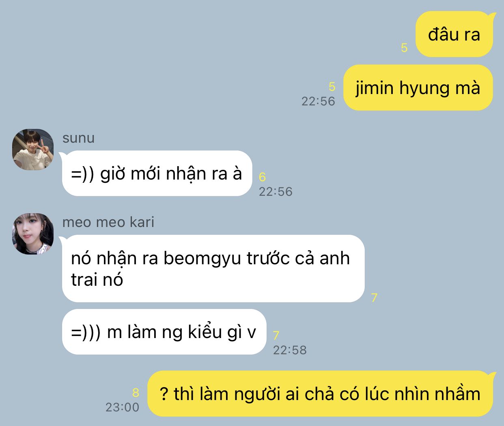Select the message 'jimin hyung mà'
The height and width of the screenshot is (426, 504).
pos(418,88)
